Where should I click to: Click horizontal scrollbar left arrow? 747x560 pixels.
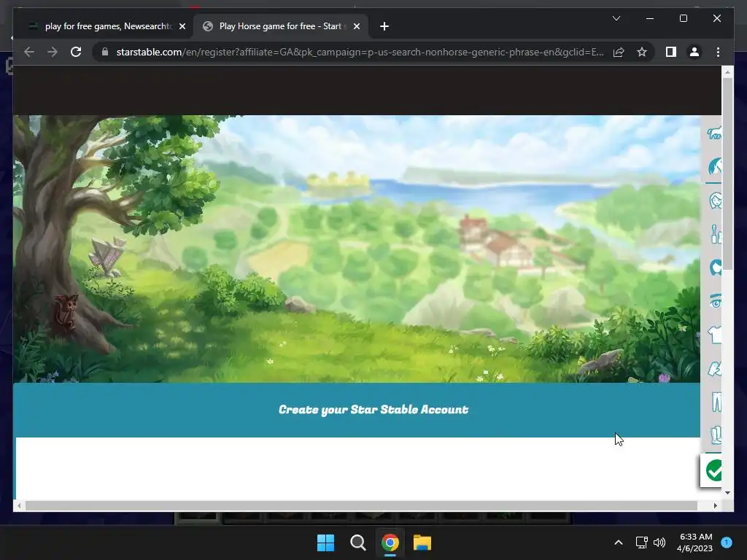click(x=18, y=506)
